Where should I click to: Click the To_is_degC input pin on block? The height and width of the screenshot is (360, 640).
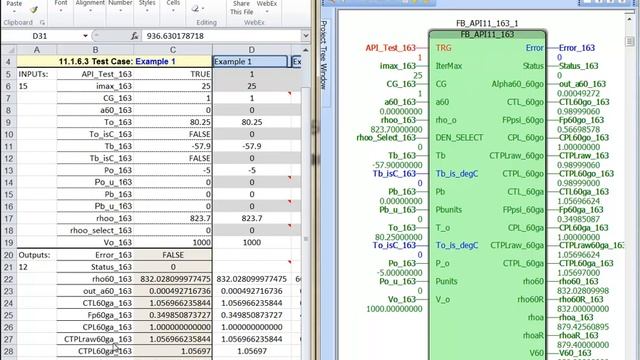click(456, 245)
